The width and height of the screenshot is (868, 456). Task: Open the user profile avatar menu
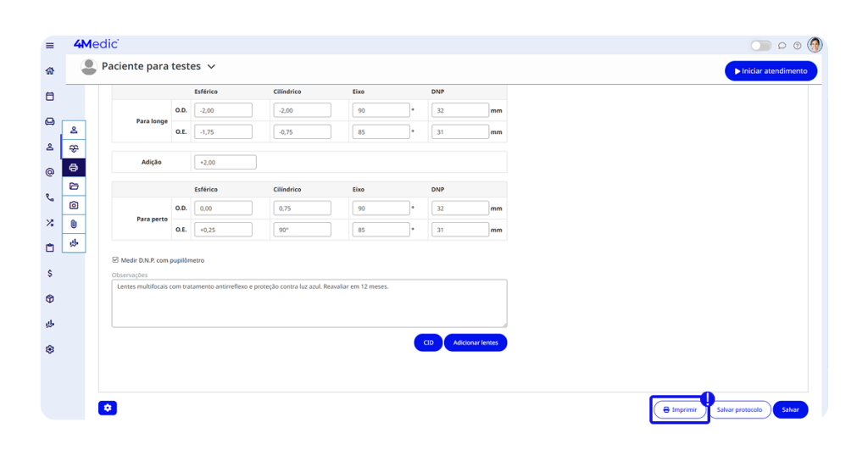(815, 45)
